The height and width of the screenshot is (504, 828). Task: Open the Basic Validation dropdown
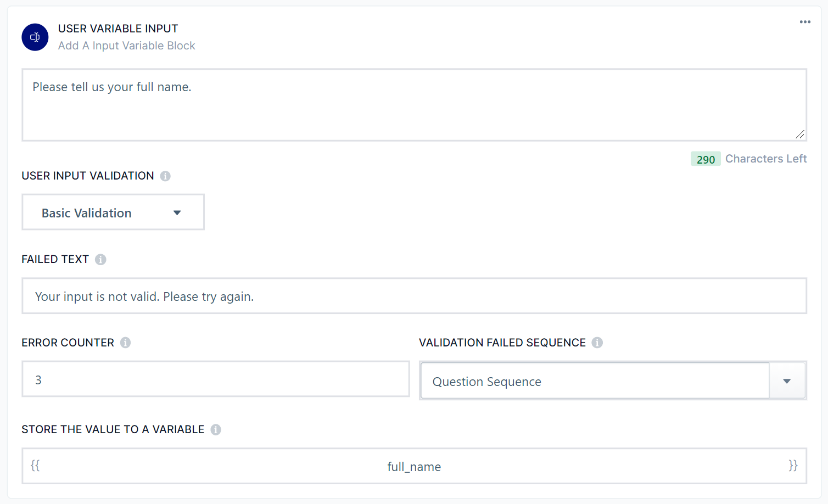point(113,212)
